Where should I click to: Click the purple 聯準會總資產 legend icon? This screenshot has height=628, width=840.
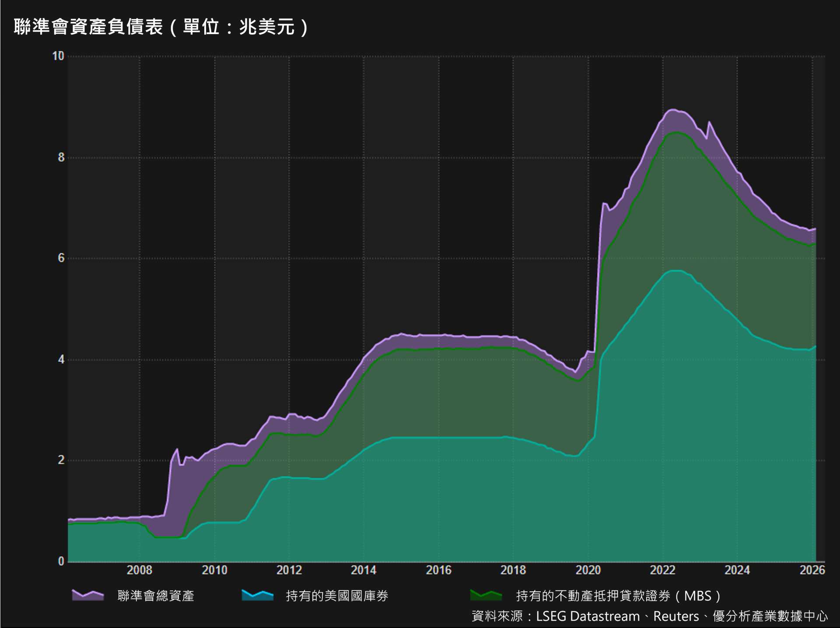pos(88,595)
